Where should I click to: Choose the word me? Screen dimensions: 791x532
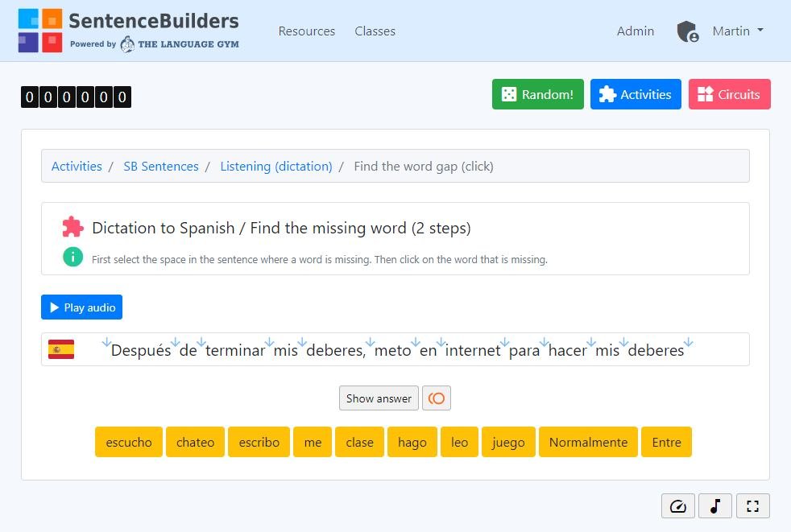pos(313,442)
